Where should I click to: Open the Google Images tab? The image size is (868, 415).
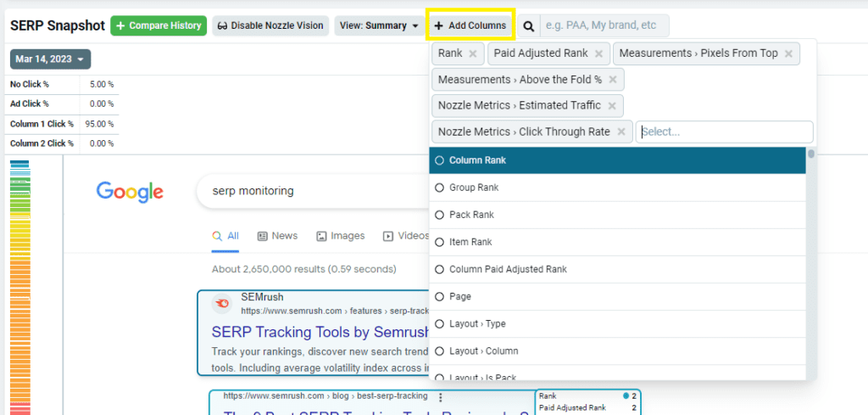click(x=341, y=236)
